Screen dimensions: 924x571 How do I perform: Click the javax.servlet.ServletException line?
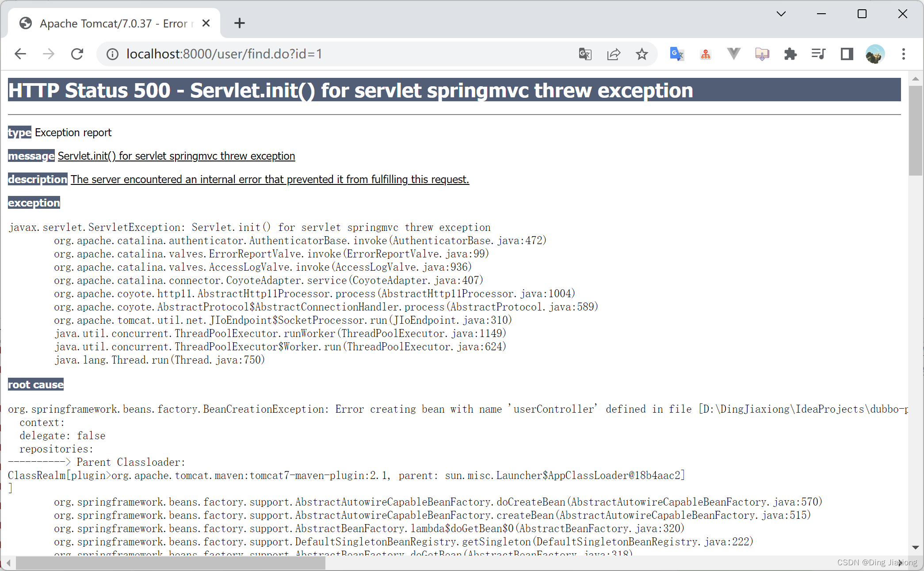tap(250, 227)
